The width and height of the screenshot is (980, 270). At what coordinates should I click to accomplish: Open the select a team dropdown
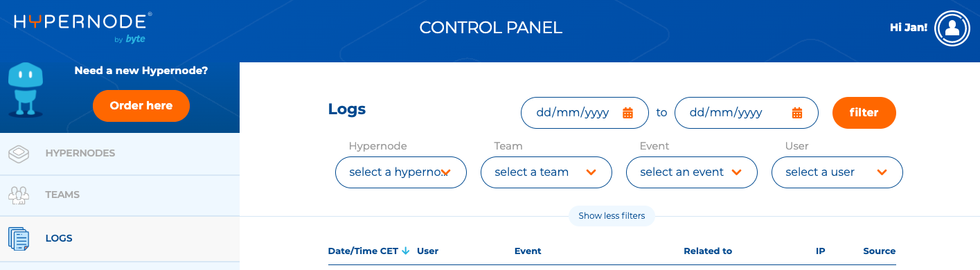pyautogui.click(x=546, y=172)
